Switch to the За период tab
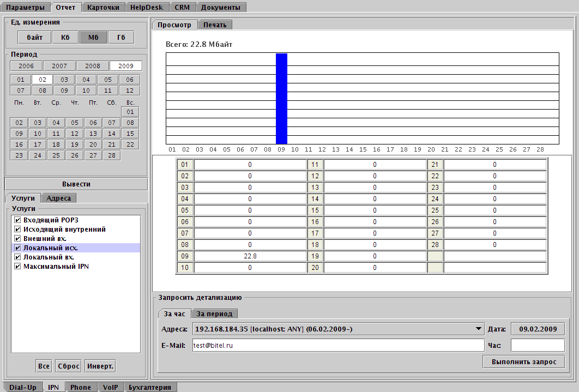579x392 pixels. (214, 313)
